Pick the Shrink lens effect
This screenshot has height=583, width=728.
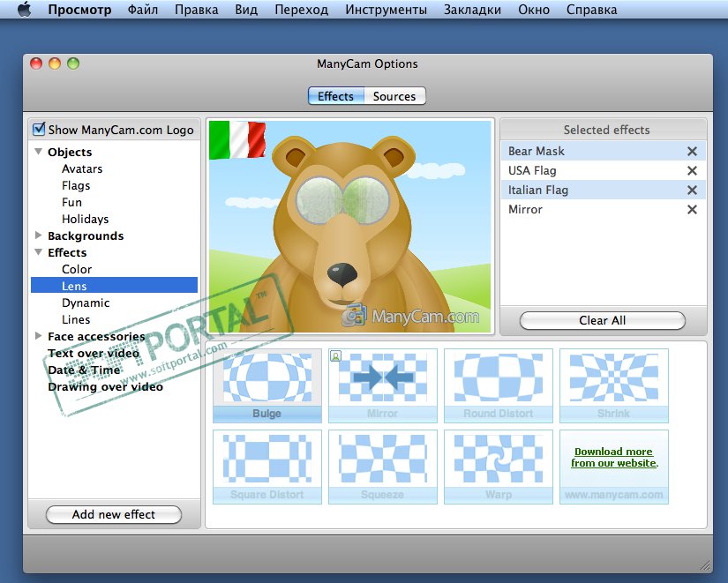click(614, 385)
